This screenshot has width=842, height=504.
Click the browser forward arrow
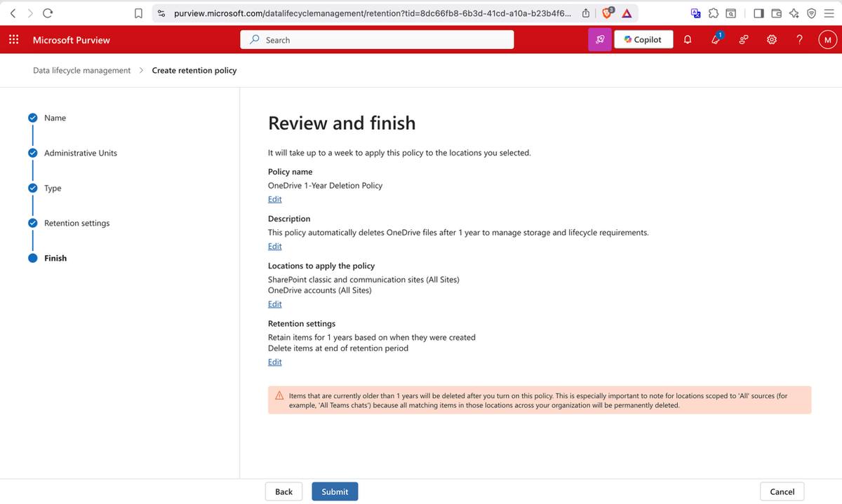(29, 13)
